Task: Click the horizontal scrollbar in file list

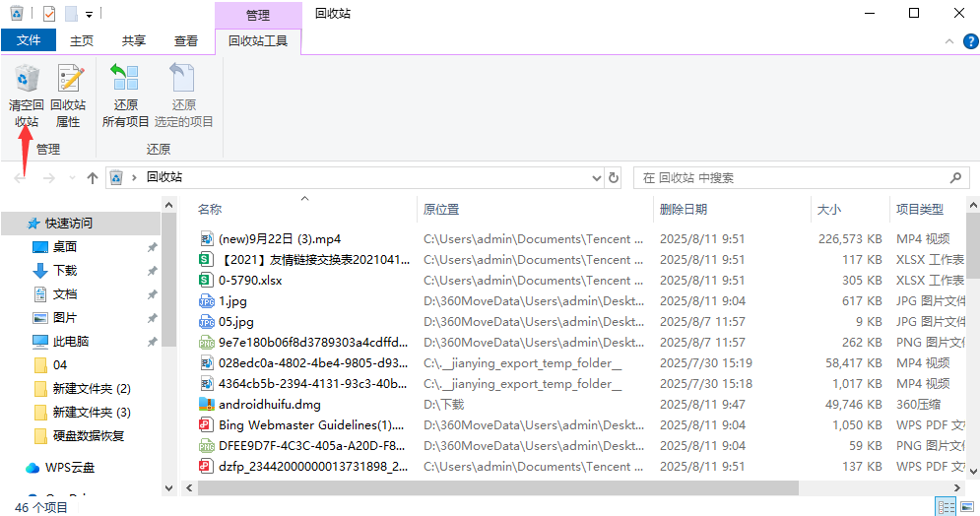Action: (x=492, y=488)
